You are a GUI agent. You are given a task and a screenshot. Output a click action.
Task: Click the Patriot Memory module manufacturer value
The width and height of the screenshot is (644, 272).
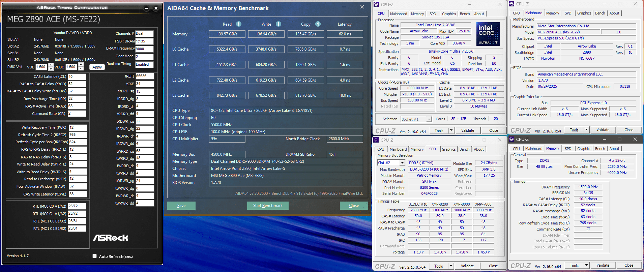429,175
